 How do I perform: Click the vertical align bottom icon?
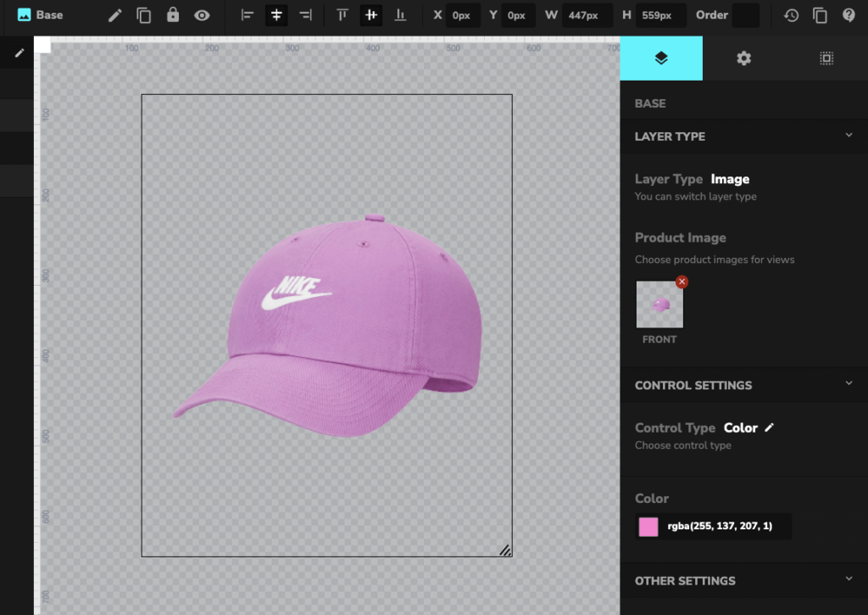coord(400,15)
